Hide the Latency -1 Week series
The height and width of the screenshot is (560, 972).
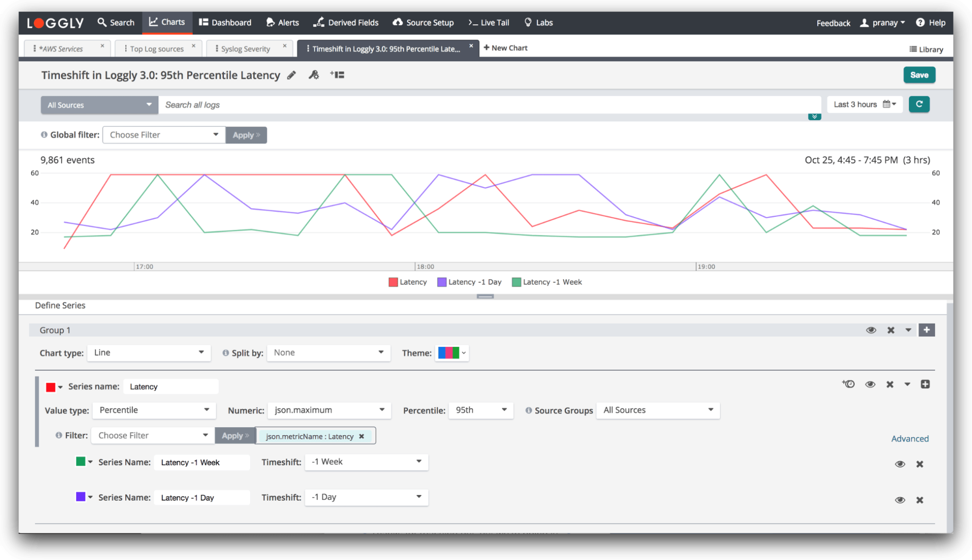pos(900,464)
